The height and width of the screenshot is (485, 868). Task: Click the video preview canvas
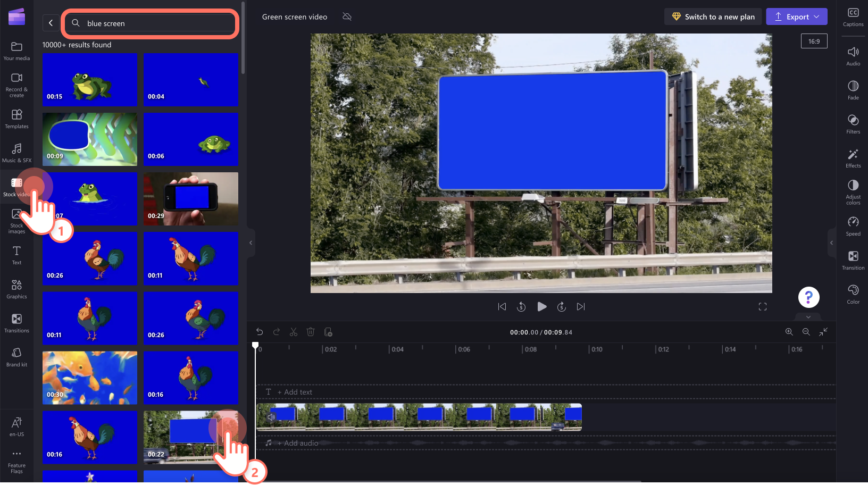coord(541,163)
